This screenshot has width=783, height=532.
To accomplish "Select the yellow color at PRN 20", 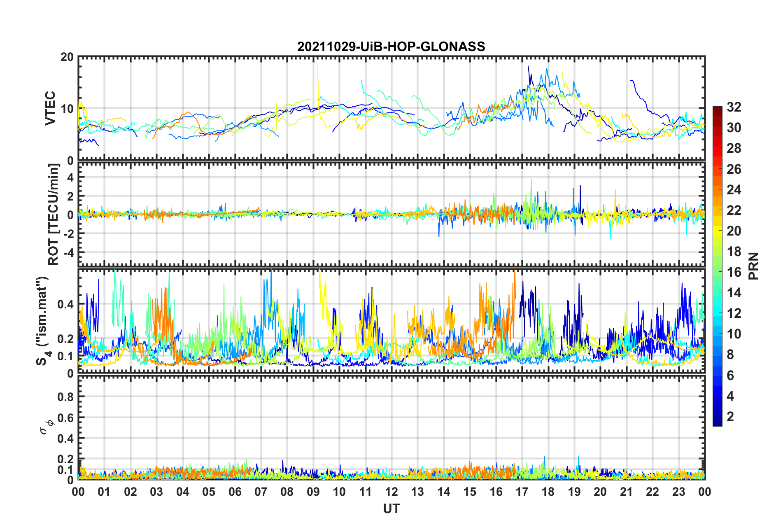I will point(718,231).
